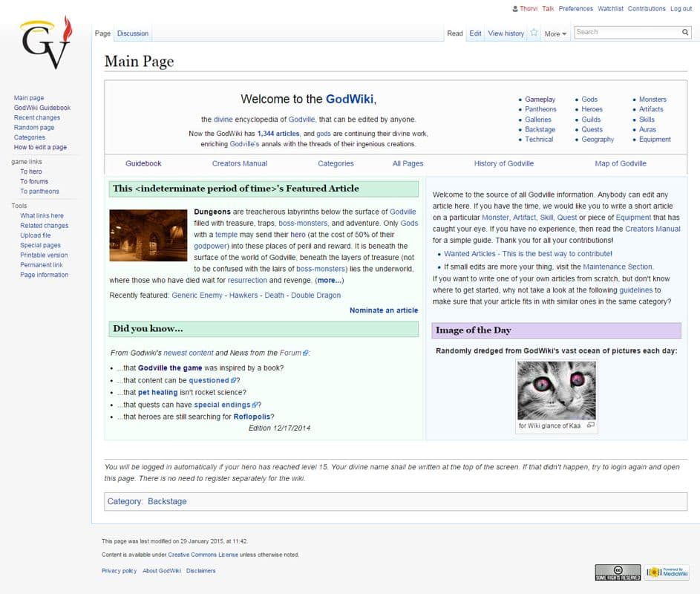Open the All Pages link
This screenshot has height=594, width=700.
pyautogui.click(x=408, y=163)
